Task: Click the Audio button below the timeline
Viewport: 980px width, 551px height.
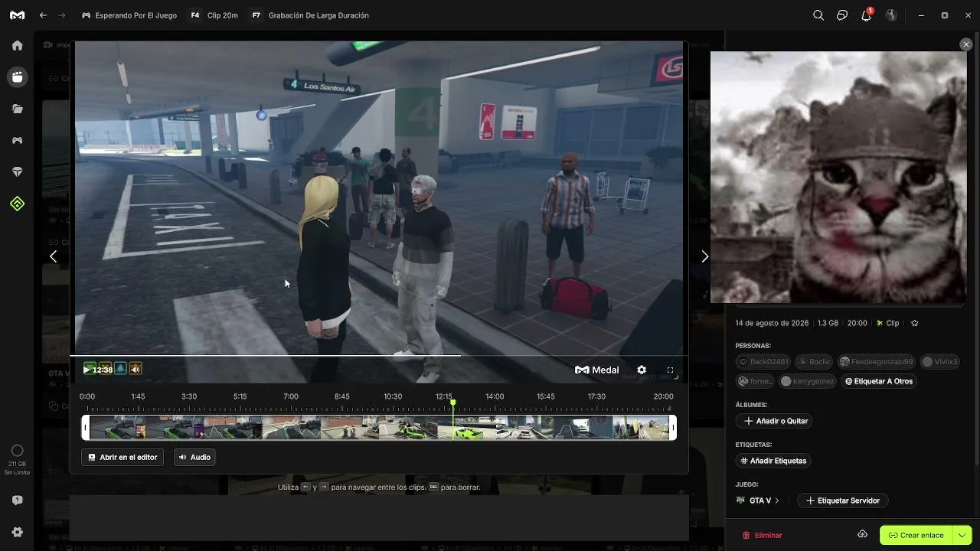Action: 194,457
